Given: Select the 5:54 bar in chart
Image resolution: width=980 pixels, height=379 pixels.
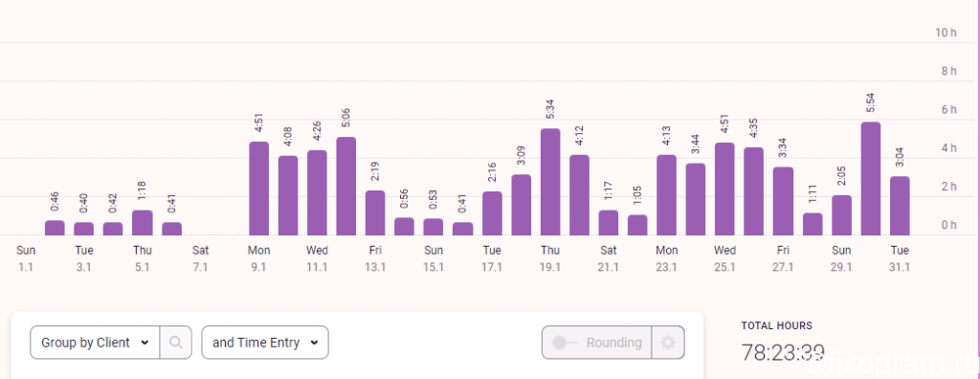Looking at the screenshot, I should [871, 179].
